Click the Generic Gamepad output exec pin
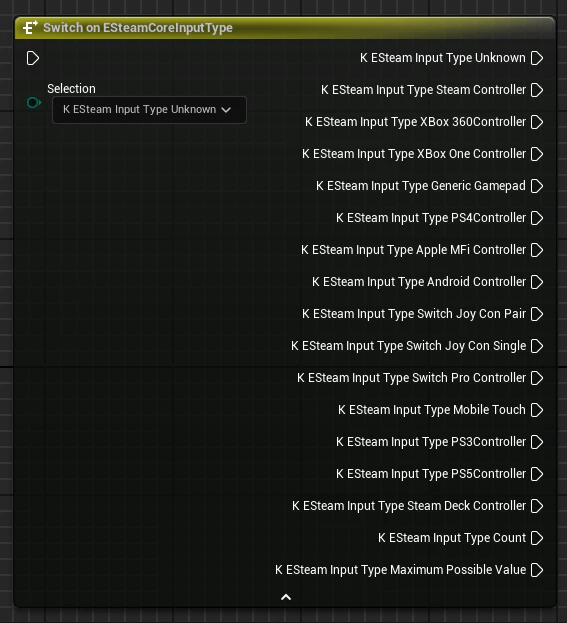 coord(537,186)
